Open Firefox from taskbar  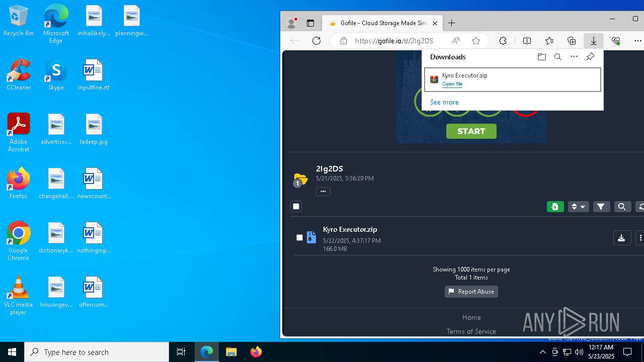tap(256, 352)
